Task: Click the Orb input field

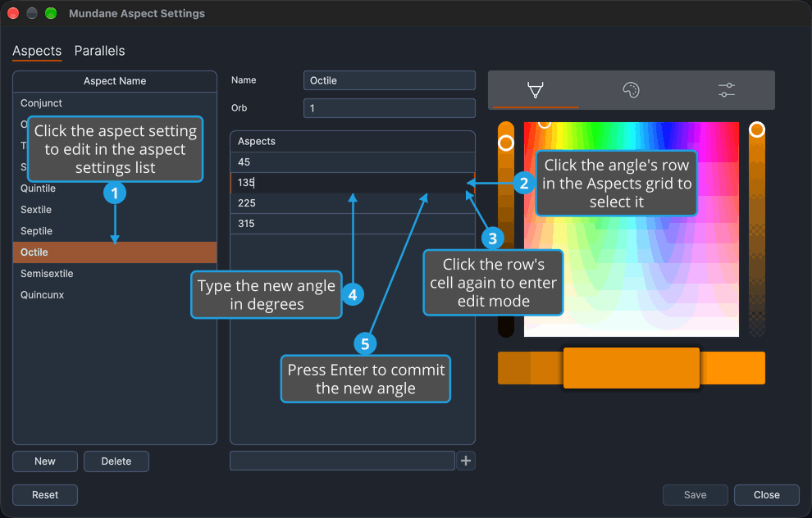Action: pos(389,108)
